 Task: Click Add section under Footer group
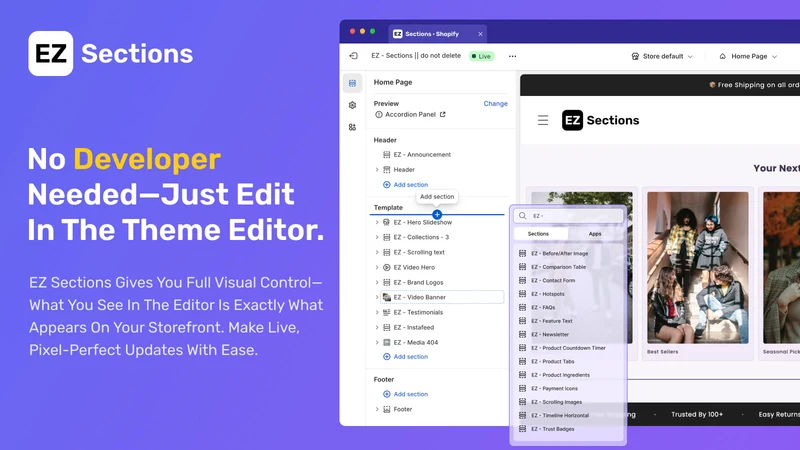coord(406,394)
